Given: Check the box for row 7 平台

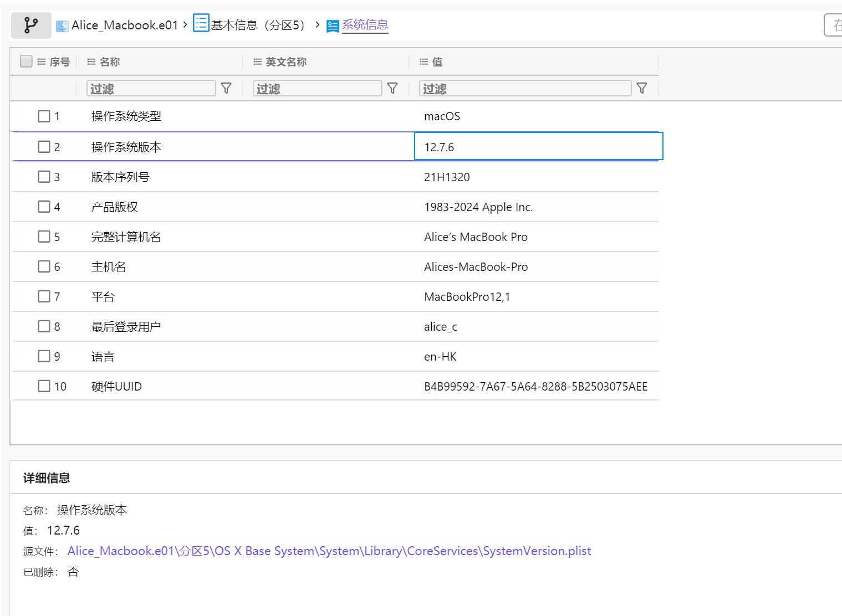Looking at the screenshot, I should click(x=44, y=296).
